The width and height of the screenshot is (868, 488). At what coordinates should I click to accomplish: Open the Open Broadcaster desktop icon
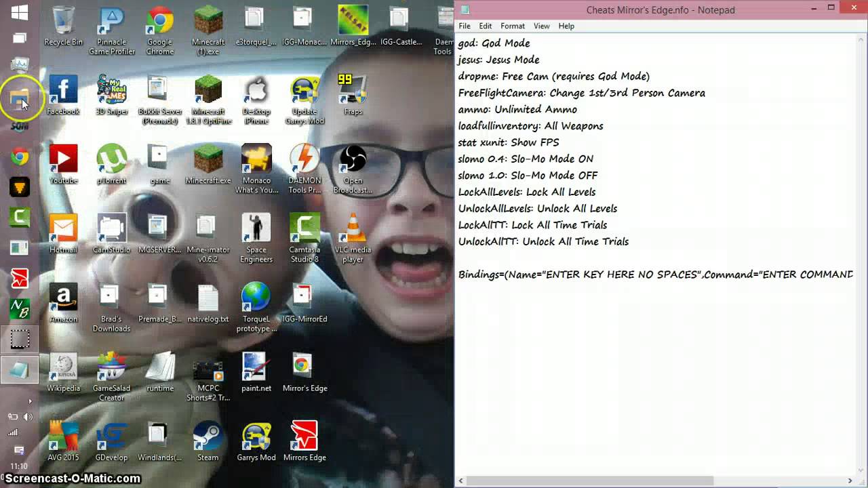(353, 169)
